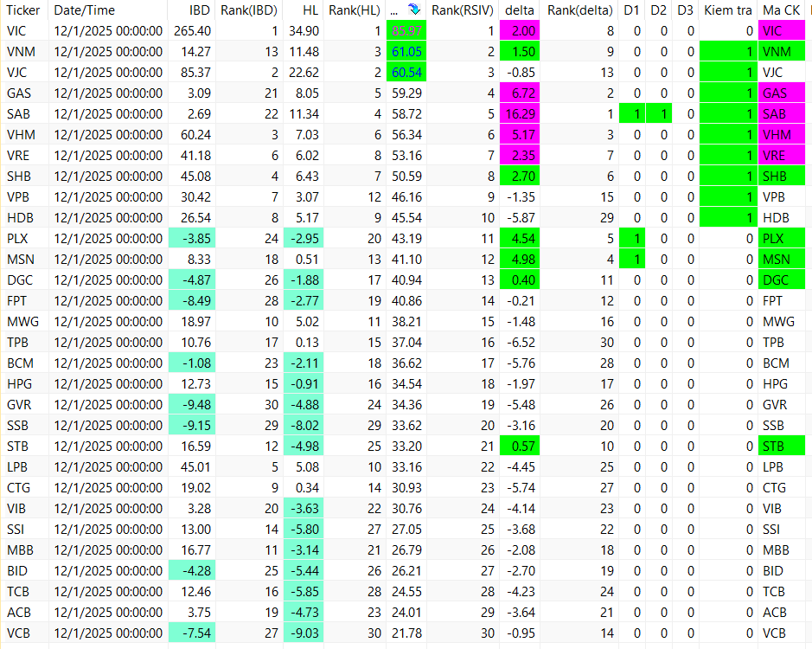The height and width of the screenshot is (649, 812).
Task: Click the Kiem tra column header
Action: 727,10
